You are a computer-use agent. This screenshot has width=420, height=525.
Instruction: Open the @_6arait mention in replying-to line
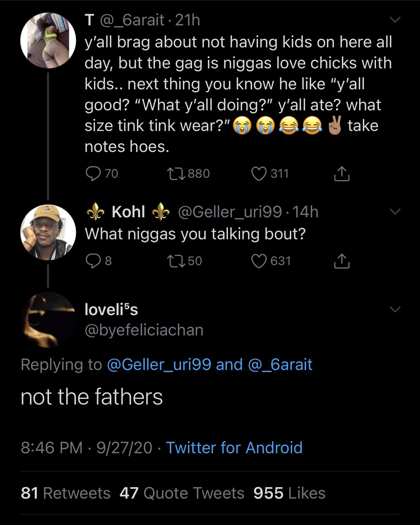tap(280, 365)
